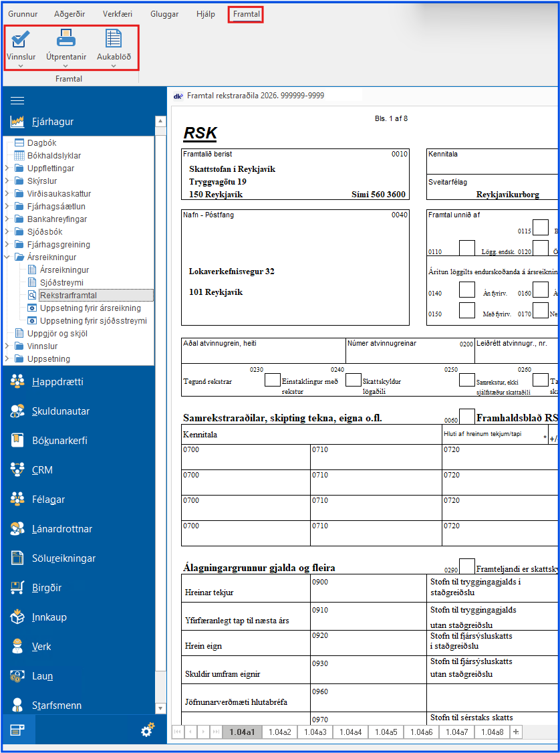Click the add sheet plus button
Image resolution: width=560 pixels, height=753 pixels.
click(515, 732)
